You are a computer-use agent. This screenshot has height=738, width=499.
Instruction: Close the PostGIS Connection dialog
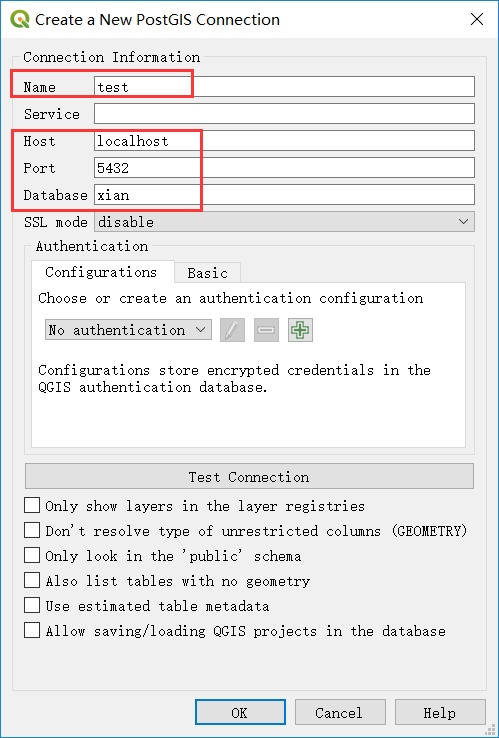pos(477,19)
